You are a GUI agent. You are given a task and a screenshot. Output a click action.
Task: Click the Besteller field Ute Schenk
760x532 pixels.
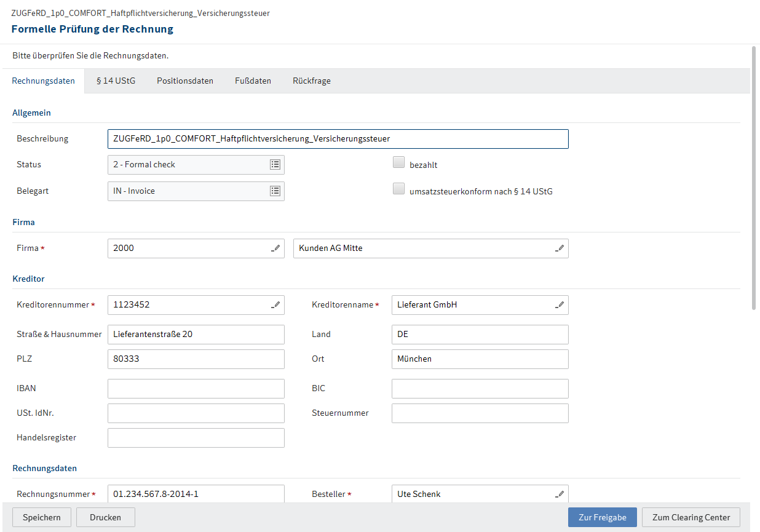click(480, 494)
